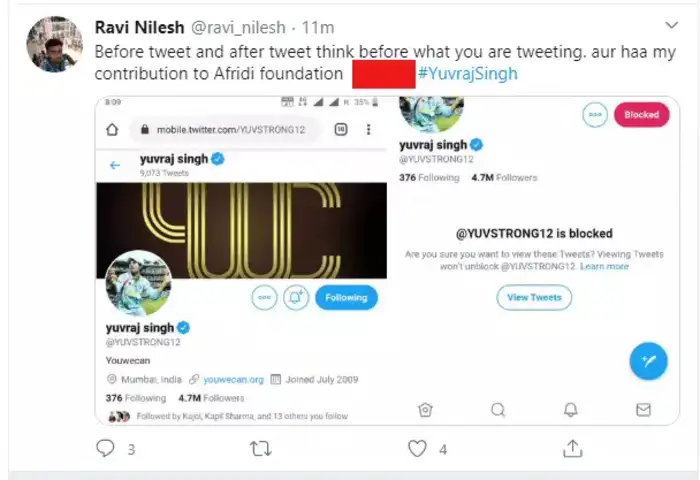Expand the tweet options chevron
This screenshot has width=700, height=480.
click(672, 24)
